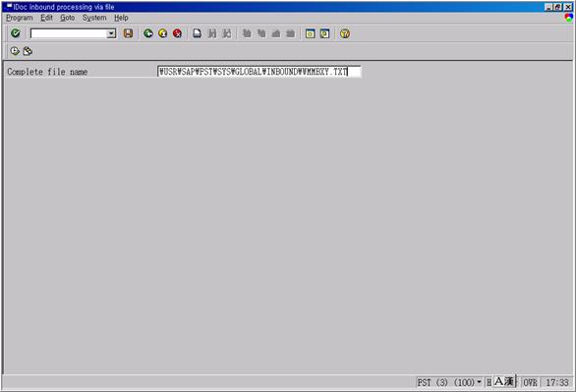The height and width of the screenshot is (392, 576).
Task: Open the Program menu
Action: click(x=20, y=18)
